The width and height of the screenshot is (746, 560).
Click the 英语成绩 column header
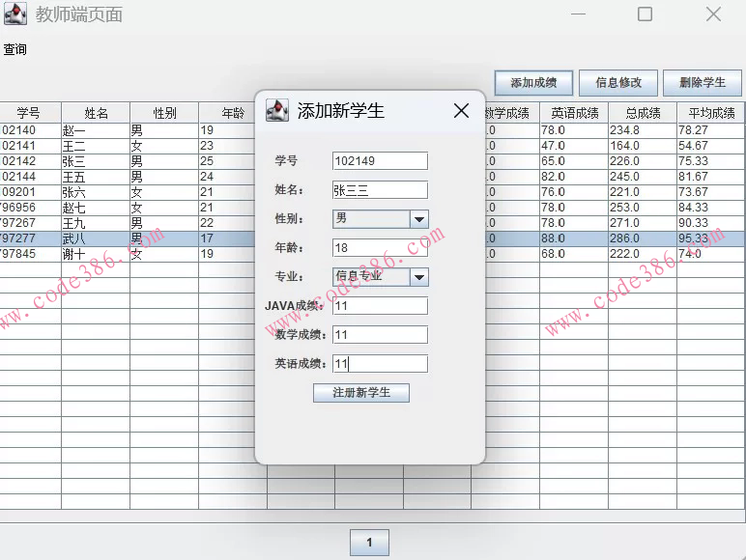574,113
